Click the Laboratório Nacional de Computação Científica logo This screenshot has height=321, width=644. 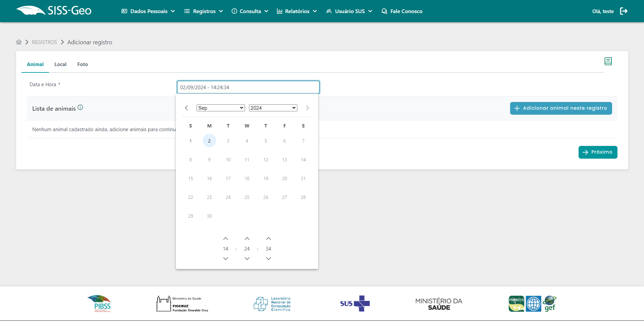coord(272,304)
